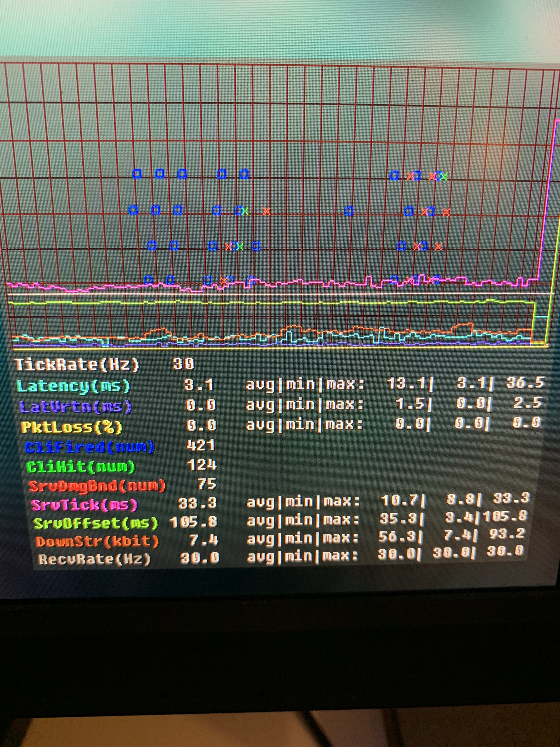Click the isolated blue square in graph center

(x=349, y=211)
